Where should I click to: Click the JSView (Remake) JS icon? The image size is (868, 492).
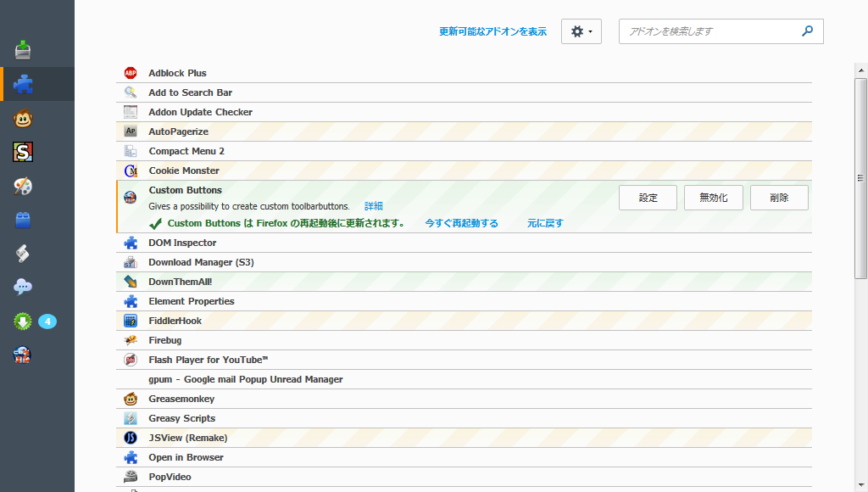[x=131, y=438]
